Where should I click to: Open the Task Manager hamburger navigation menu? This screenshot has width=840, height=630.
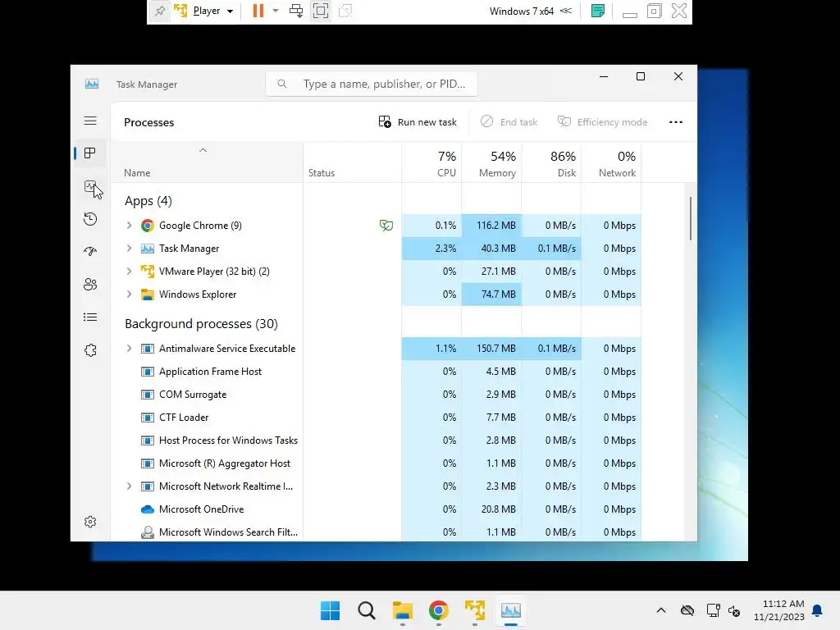90,121
